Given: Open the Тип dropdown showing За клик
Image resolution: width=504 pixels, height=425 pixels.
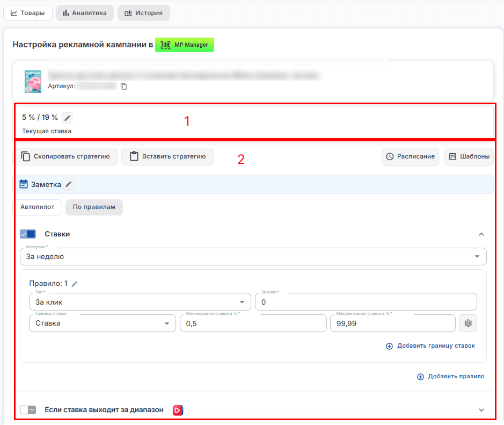Looking at the screenshot, I should coord(140,302).
